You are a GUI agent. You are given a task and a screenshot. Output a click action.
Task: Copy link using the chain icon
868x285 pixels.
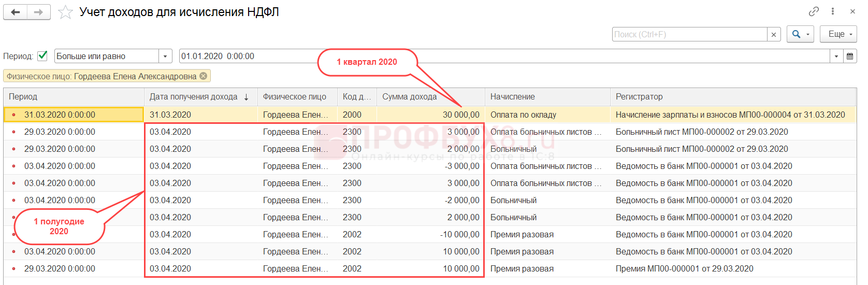click(x=814, y=11)
